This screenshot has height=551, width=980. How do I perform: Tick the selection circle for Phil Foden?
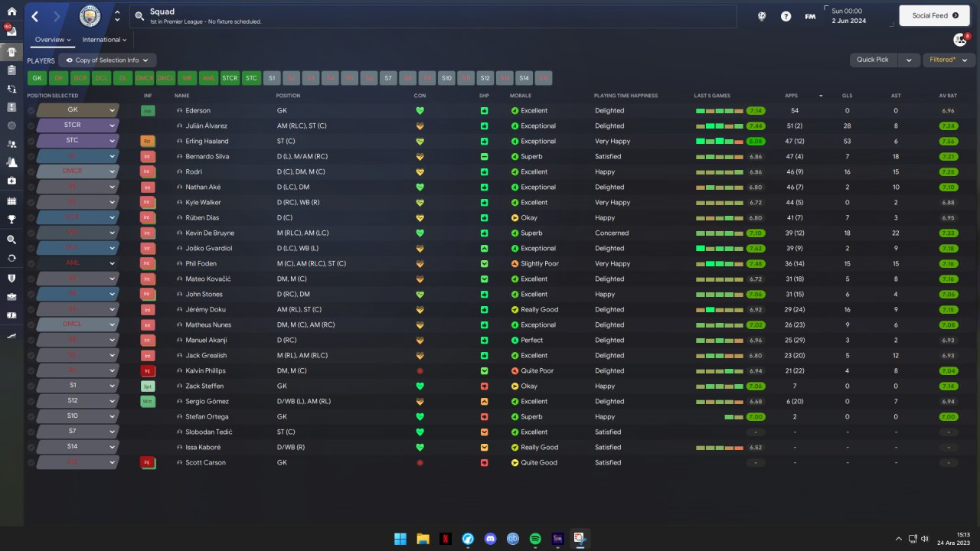(31, 264)
